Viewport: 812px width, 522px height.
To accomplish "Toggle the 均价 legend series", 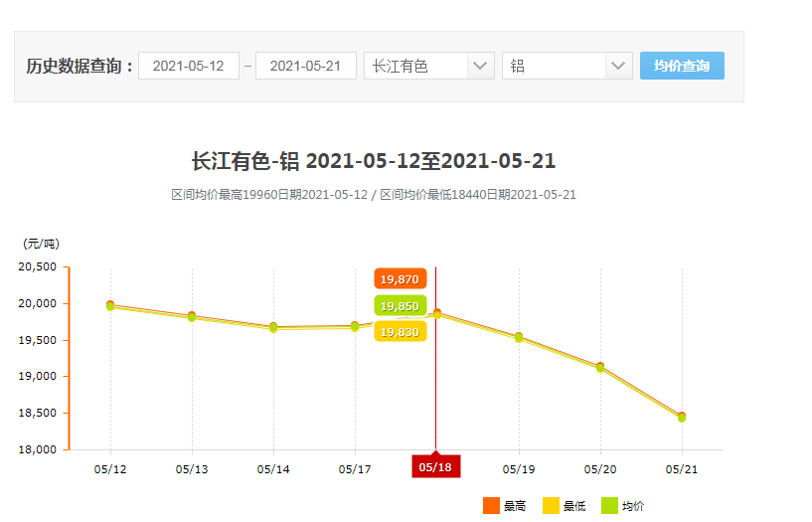I will (623, 506).
